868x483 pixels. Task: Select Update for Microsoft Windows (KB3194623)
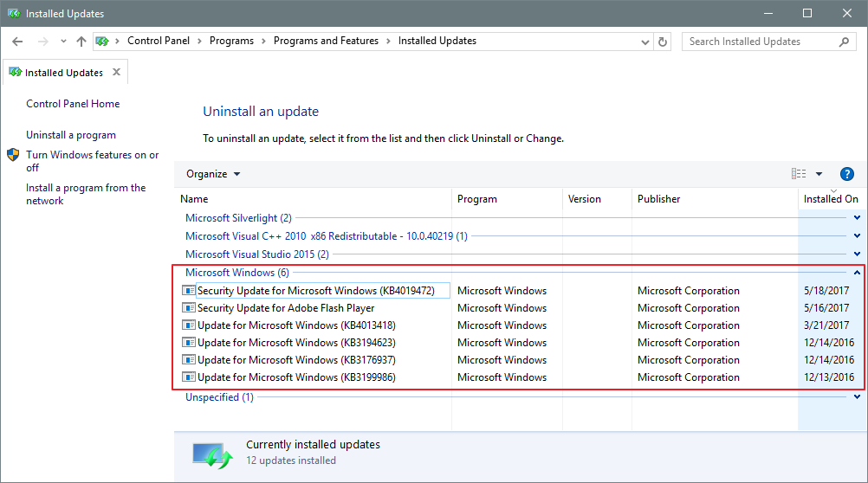click(296, 343)
